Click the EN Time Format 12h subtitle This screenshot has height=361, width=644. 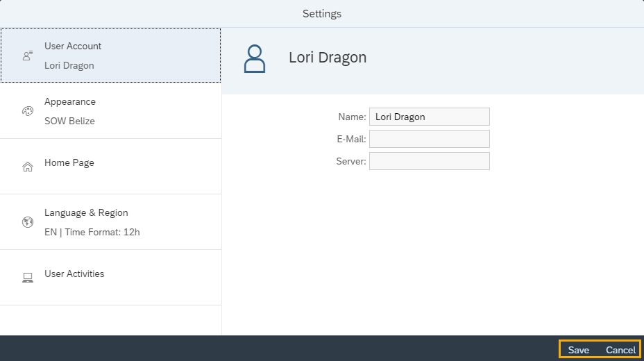[x=92, y=232]
